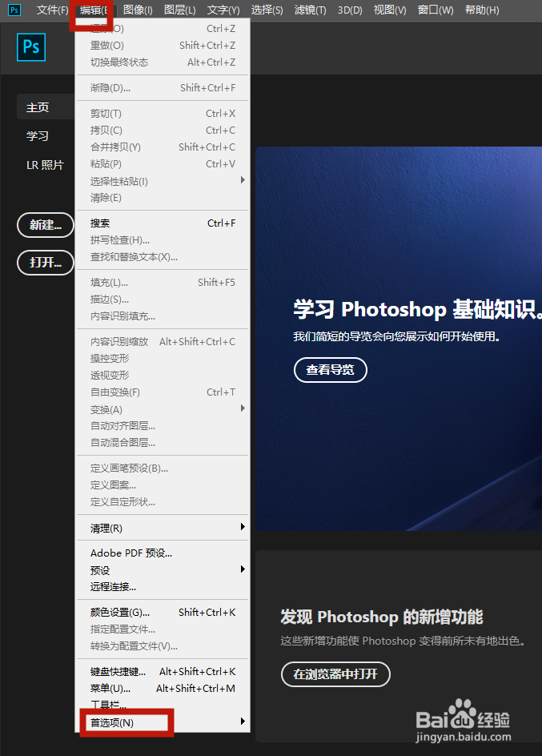Choose 菜单(U)... menu item
This screenshot has width=542, height=756.
(x=163, y=689)
